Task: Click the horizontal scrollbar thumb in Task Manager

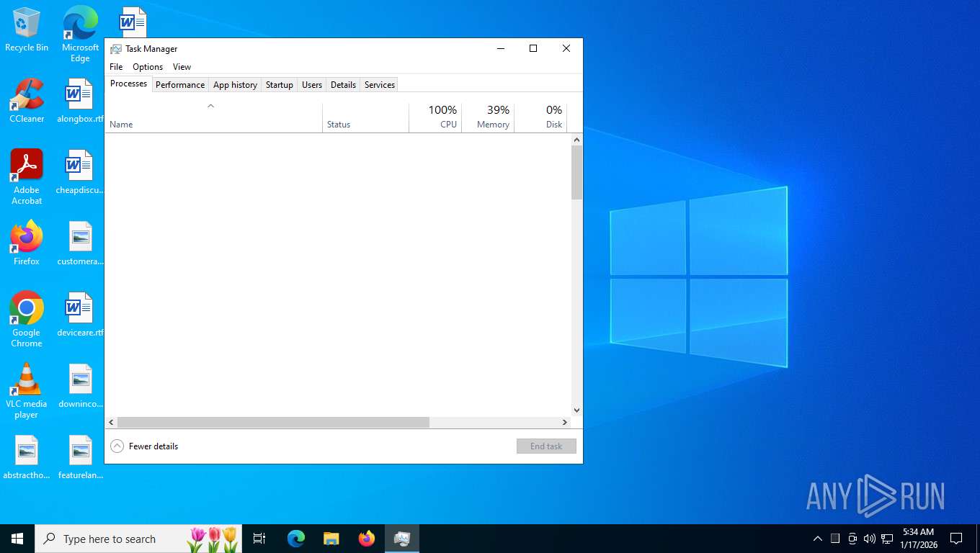Action: (273, 423)
